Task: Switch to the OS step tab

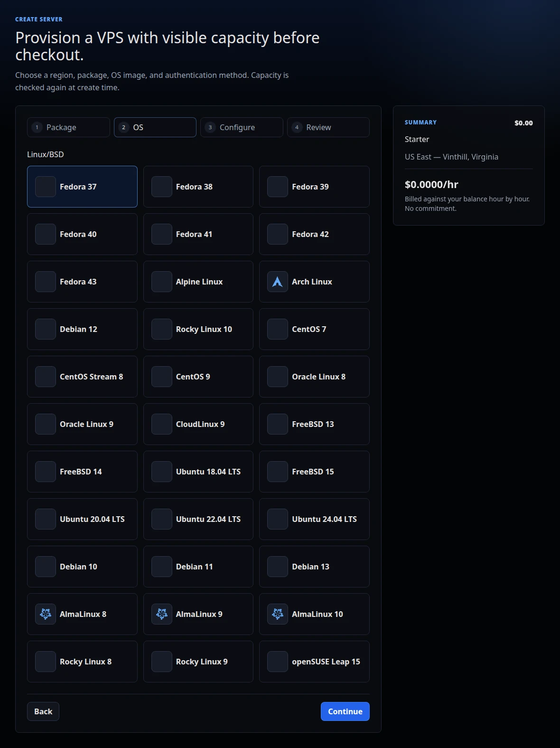Action: [x=155, y=127]
